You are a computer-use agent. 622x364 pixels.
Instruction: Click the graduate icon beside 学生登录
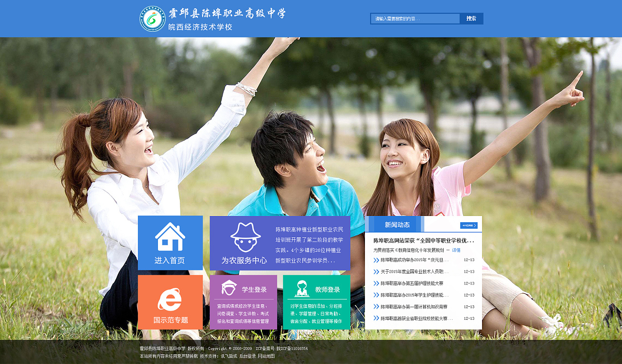pos(229,287)
